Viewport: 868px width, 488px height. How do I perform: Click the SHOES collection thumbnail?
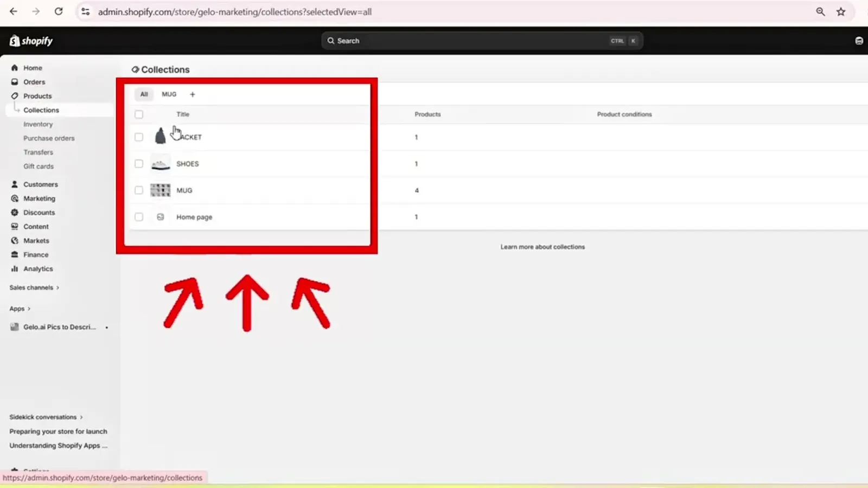pyautogui.click(x=161, y=164)
